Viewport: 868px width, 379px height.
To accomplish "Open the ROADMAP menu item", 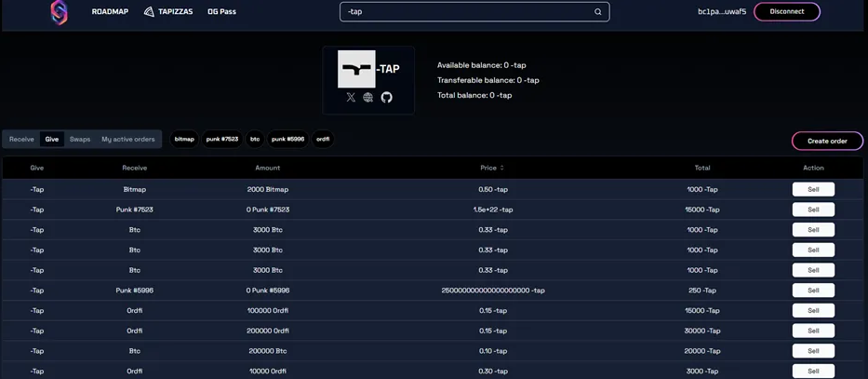I will 110,12.
